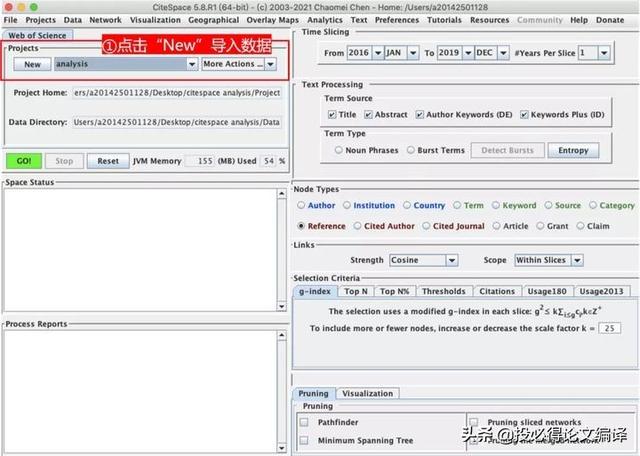Screen dimensions: 640x456
Task: Select the Cited Author node type
Action: click(357, 226)
